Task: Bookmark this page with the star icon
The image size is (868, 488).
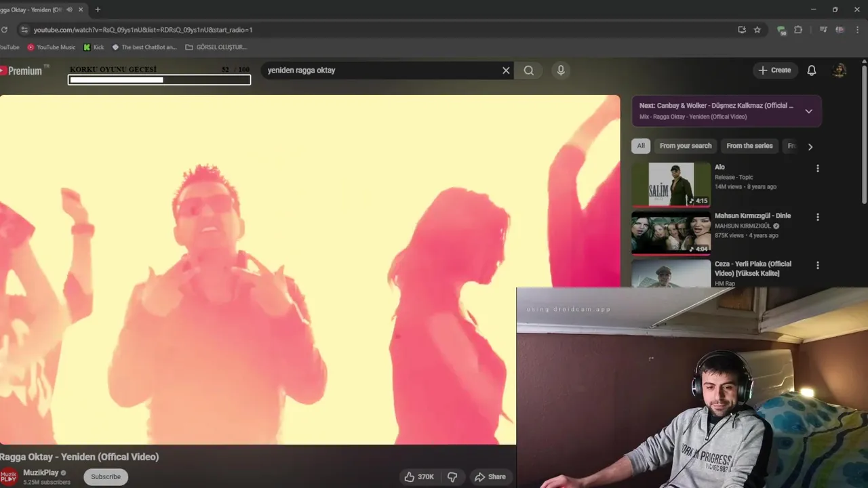Action: 757,30
